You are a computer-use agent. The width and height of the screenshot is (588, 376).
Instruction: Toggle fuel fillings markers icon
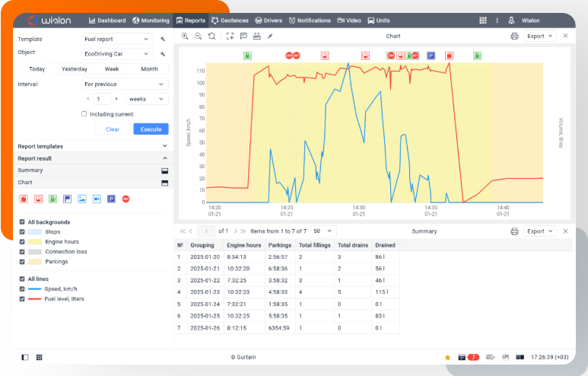pos(24,199)
